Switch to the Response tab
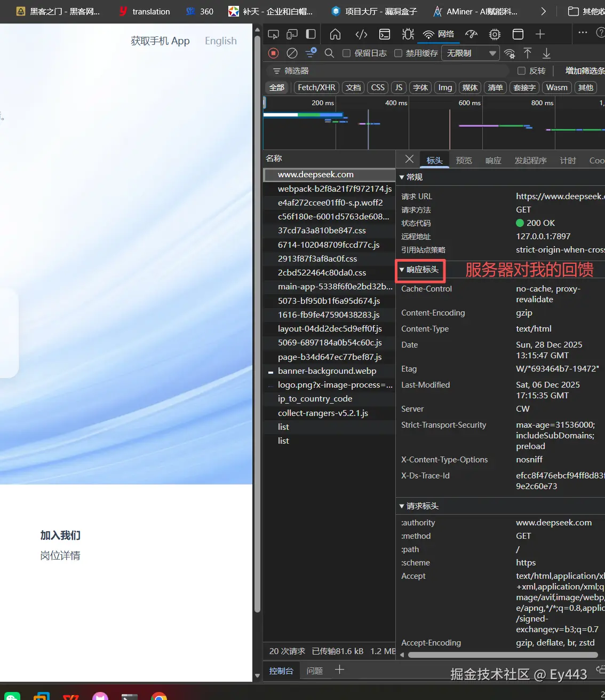Image resolution: width=605 pixels, height=700 pixels. pyautogui.click(x=493, y=160)
